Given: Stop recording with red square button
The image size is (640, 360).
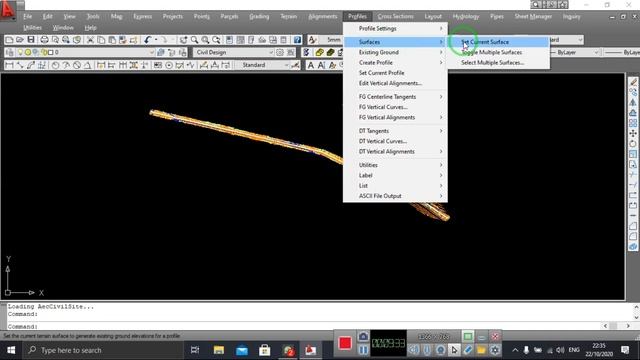Looking at the screenshot, I should [345, 343].
